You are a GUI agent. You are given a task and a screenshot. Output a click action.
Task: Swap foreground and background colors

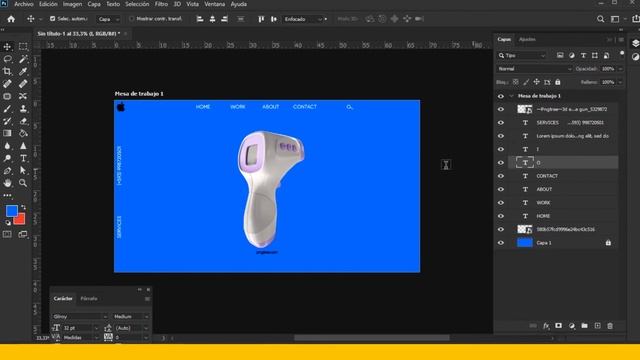(x=24, y=207)
